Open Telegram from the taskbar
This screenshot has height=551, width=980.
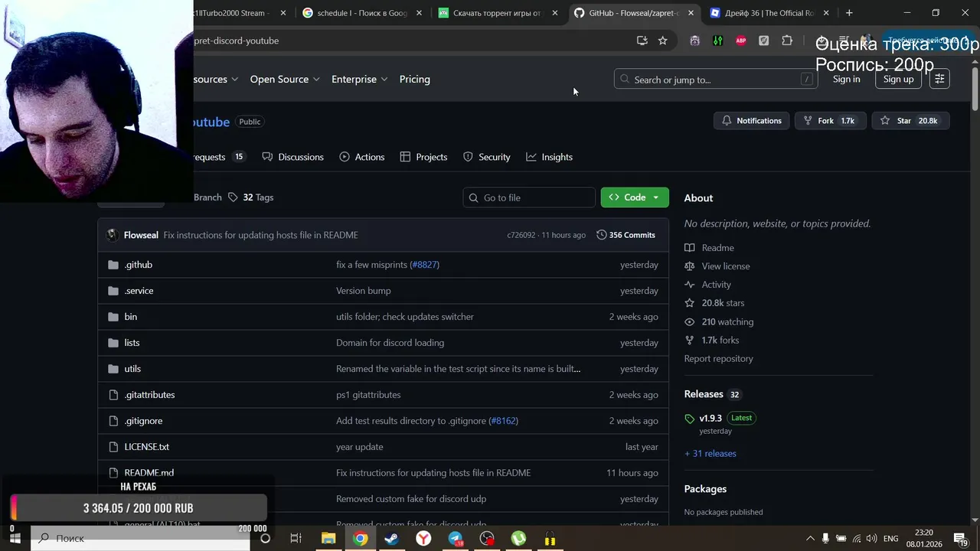coord(456,538)
